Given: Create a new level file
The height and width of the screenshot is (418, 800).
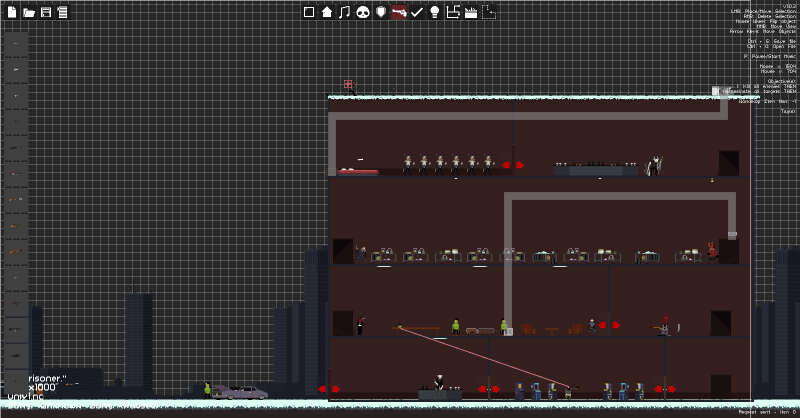Looking at the screenshot, I should [x=12, y=12].
